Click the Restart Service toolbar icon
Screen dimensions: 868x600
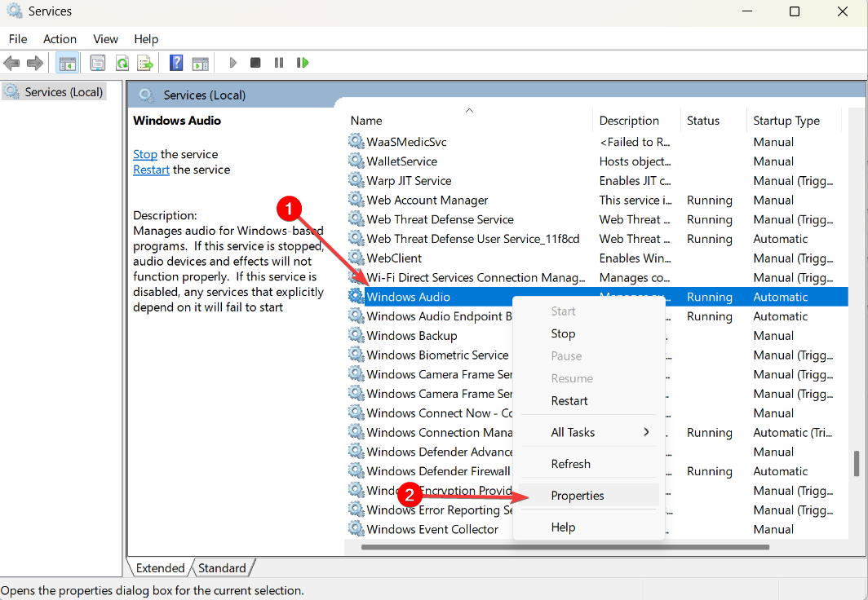302,63
